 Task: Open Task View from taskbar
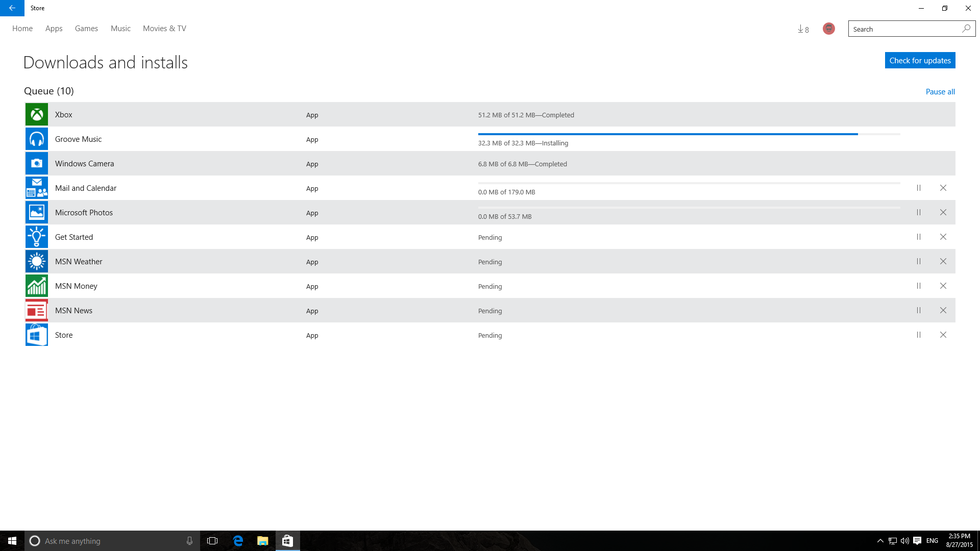tap(212, 541)
